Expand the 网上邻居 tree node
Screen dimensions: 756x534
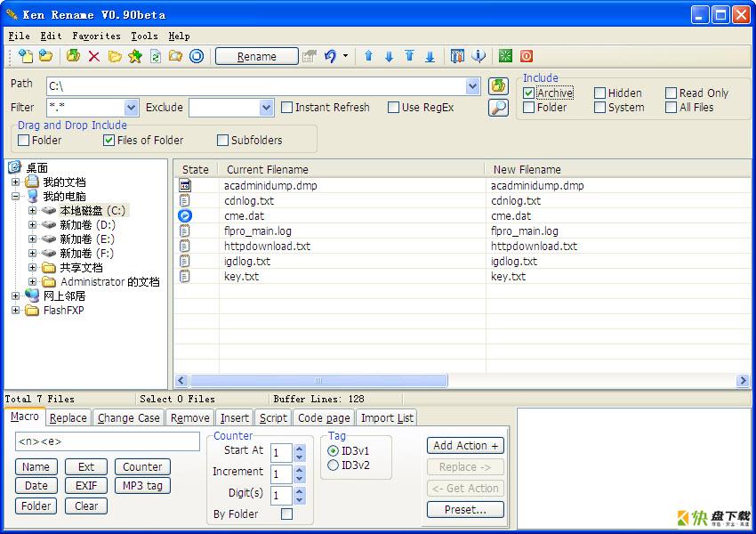click(15, 295)
